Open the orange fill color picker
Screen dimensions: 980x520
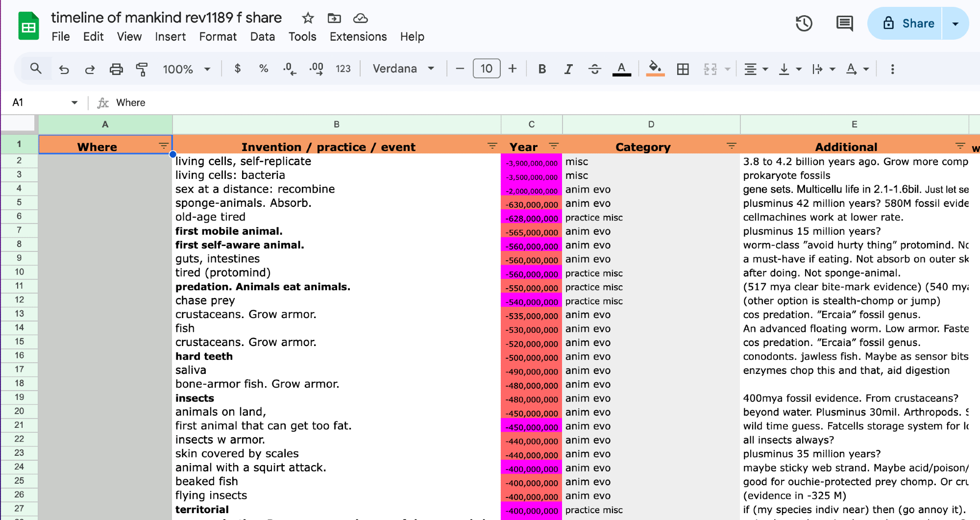tap(655, 69)
